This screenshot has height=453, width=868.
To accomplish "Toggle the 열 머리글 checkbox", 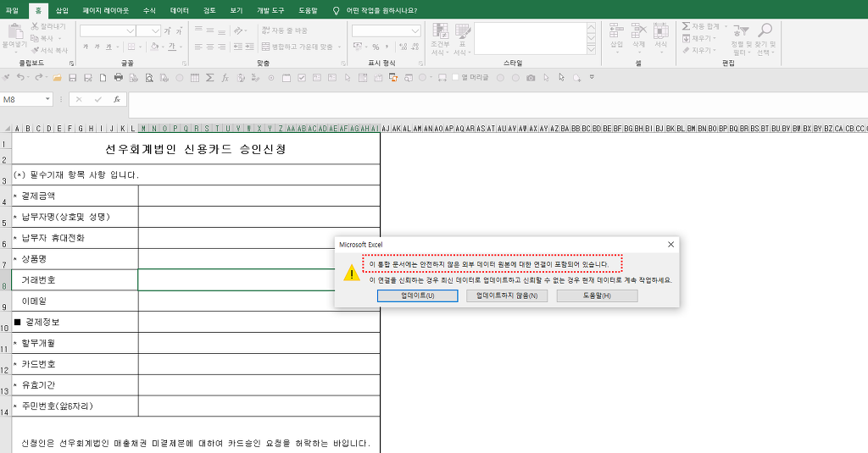I will (455, 77).
